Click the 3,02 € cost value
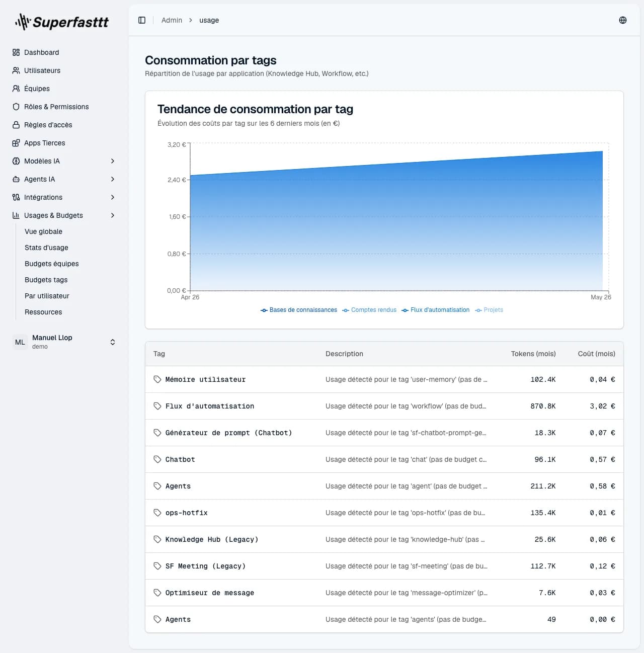Image resolution: width=644 pixels, height=653 pixels. [x=602, y=406]
